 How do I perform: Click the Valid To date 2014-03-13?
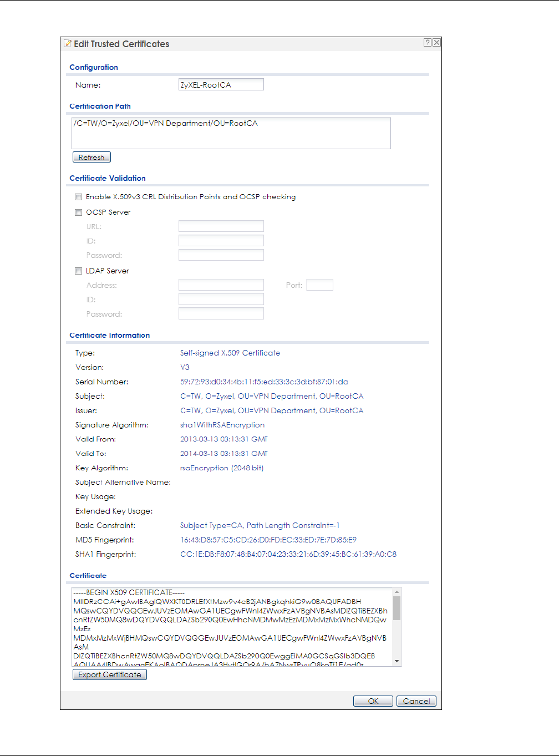click(x=224, y=454)
